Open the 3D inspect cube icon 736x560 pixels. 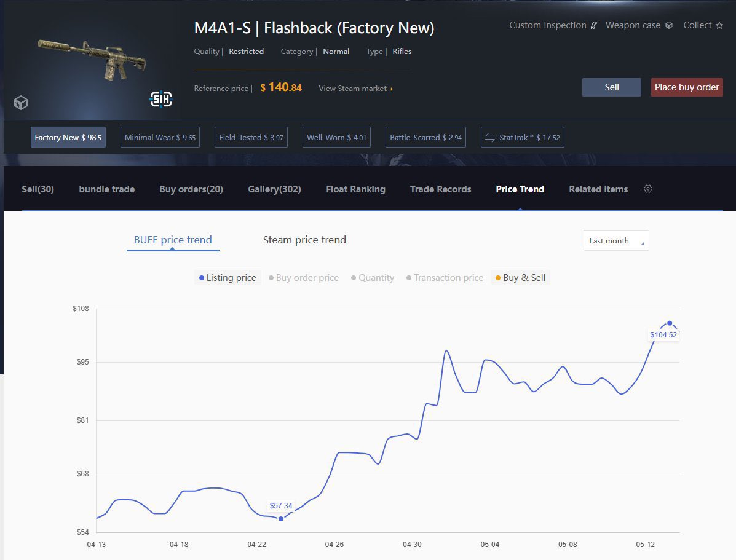(x=21, y=102)
